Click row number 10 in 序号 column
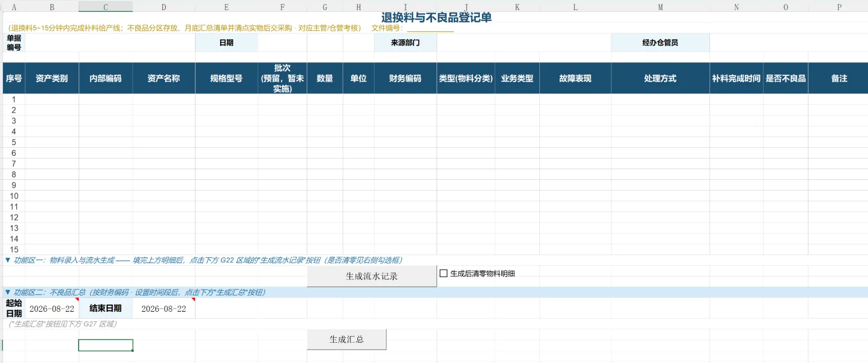 [14, 196]
